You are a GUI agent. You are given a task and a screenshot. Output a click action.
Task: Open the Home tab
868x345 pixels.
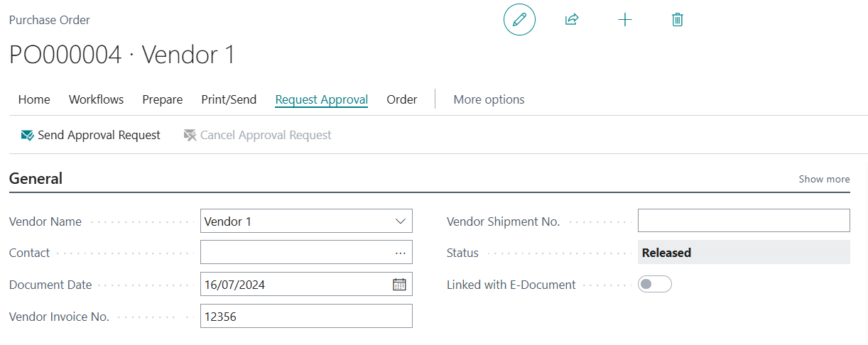pyautogui.click(x=34, y=99)
